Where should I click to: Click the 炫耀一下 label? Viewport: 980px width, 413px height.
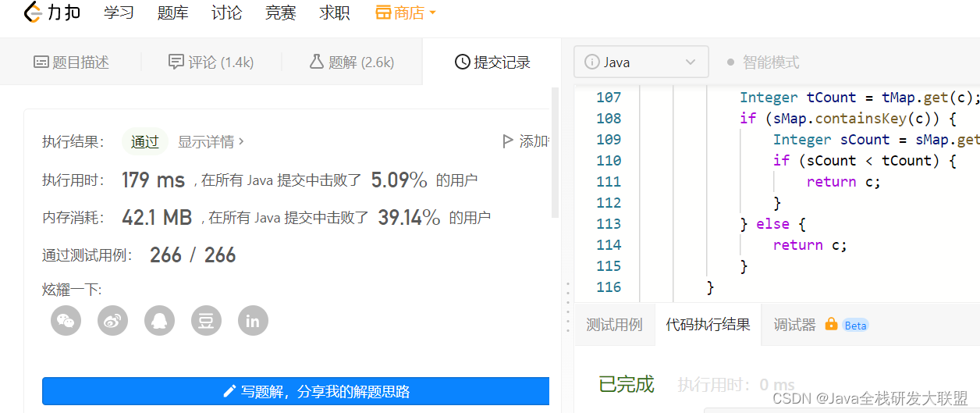72,290
